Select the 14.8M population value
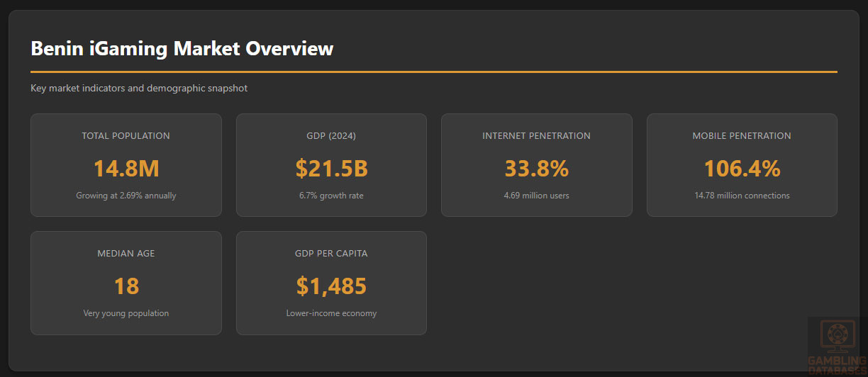 pyautogui.click(x=126, y=169)
